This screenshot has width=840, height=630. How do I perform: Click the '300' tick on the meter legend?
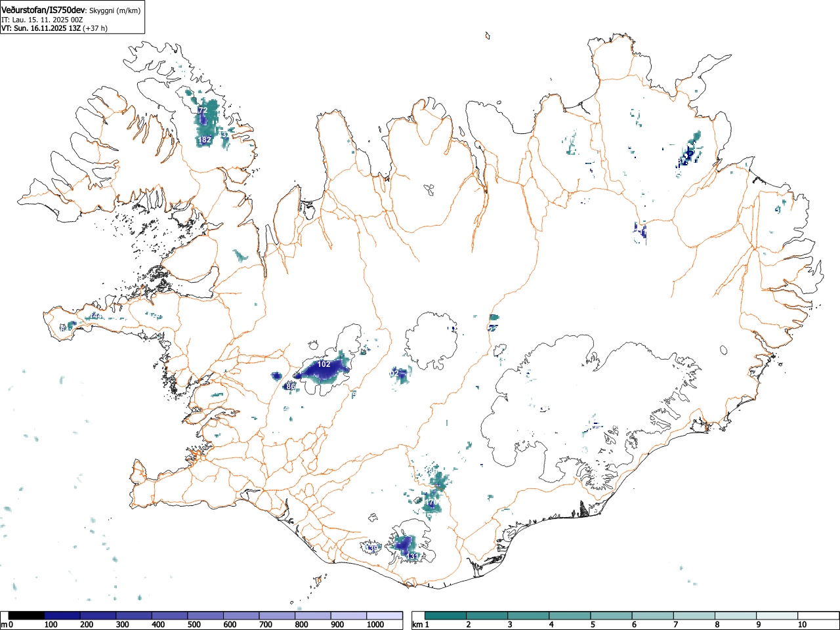click(x=122, y=625)
